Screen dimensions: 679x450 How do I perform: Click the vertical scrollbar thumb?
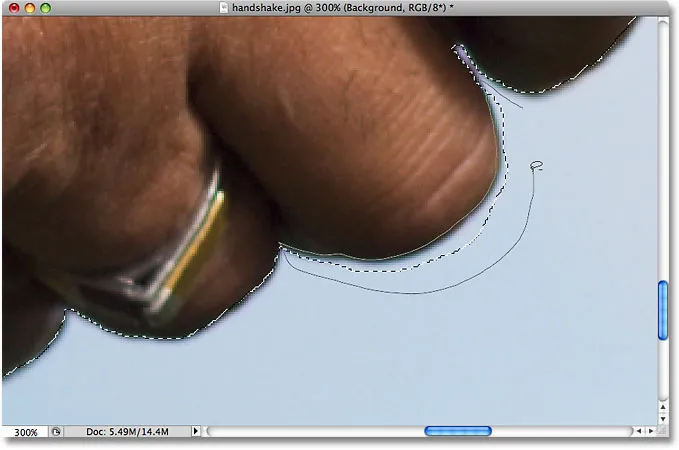click(663, 310)
